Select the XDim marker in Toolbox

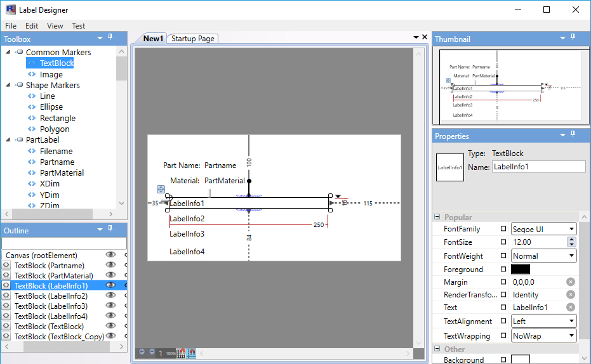50,184
